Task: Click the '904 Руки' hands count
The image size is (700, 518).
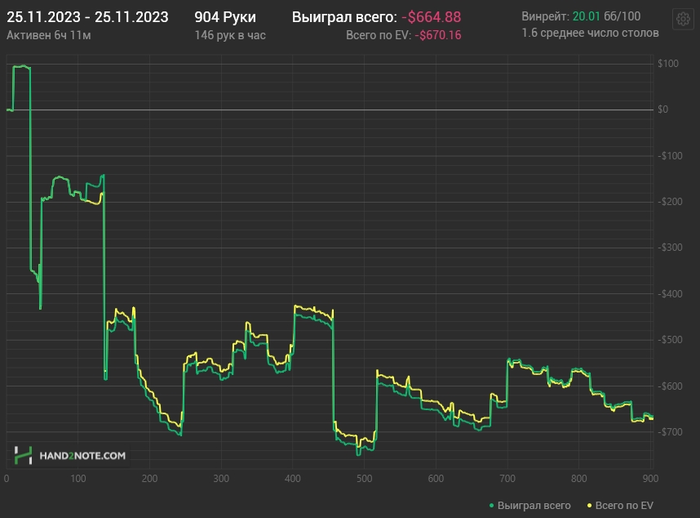Action: point(225,17)
